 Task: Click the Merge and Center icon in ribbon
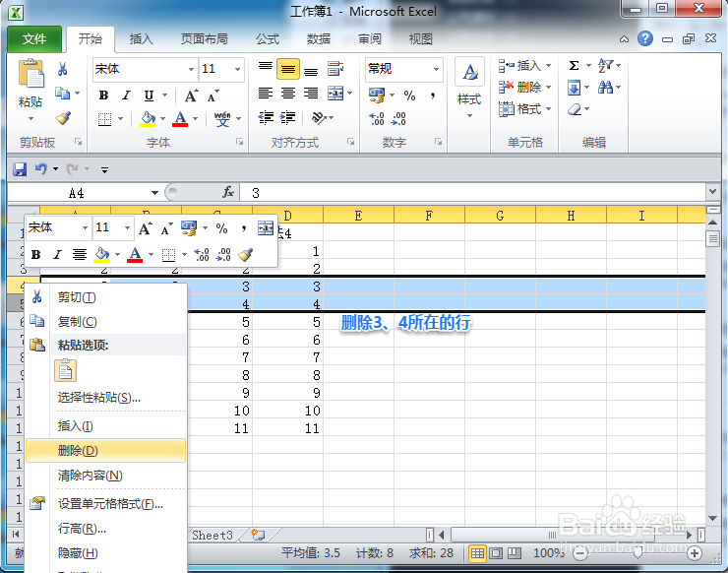pos(335,94)
